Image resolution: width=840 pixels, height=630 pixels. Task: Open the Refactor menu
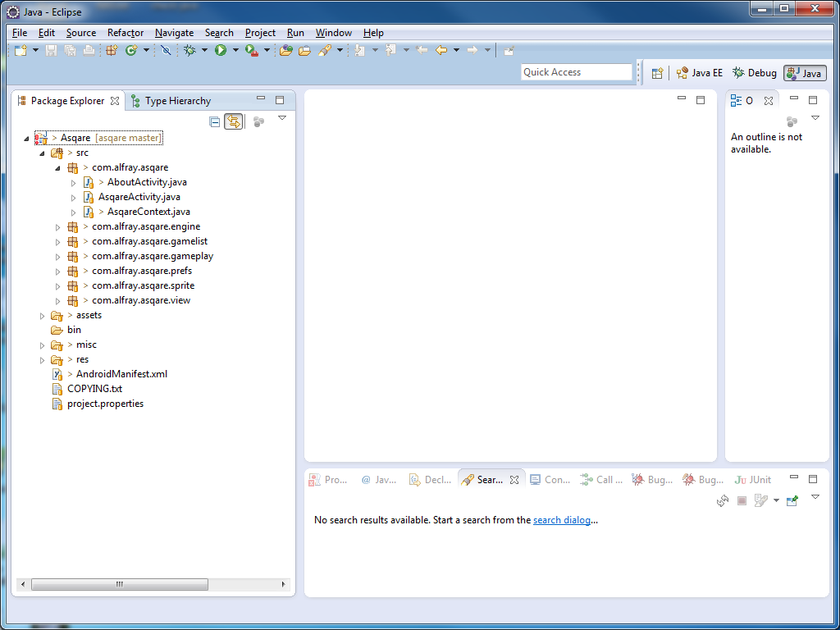[x=126, y=33]
